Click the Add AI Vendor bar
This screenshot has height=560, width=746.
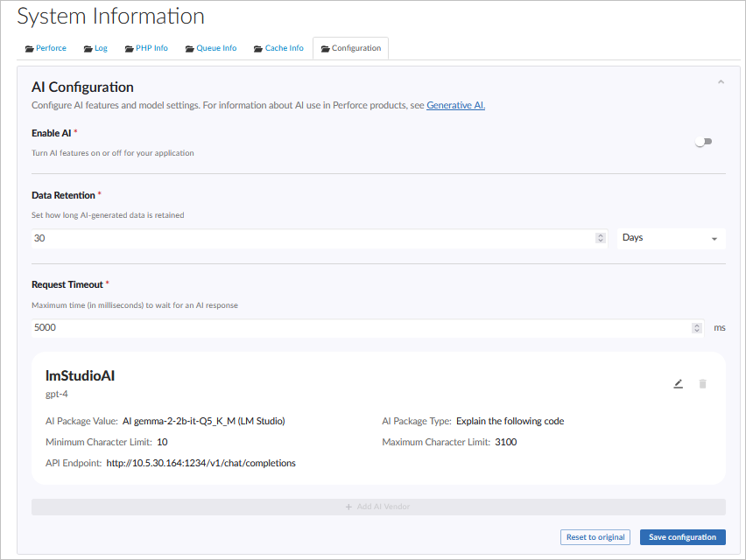click(378, 507)
